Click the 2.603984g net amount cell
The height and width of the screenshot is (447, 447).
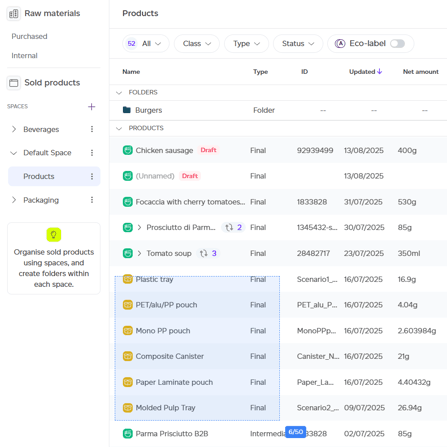(x=417, y=331)
